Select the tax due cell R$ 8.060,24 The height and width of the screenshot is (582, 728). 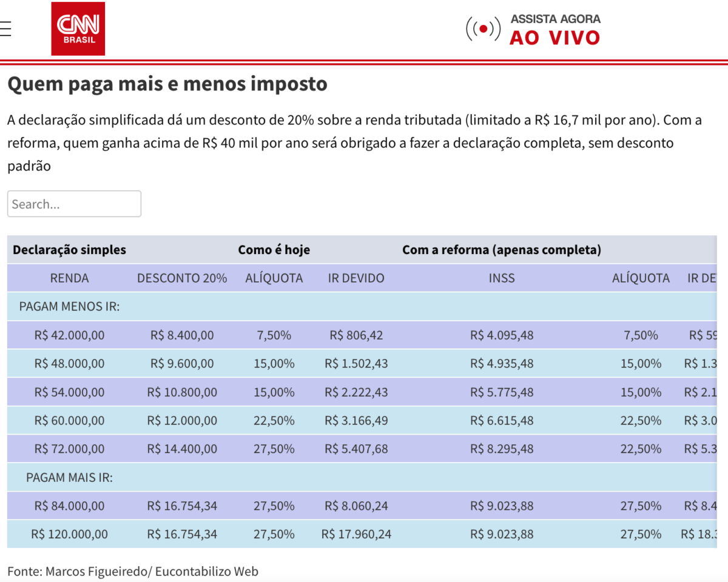356,506
